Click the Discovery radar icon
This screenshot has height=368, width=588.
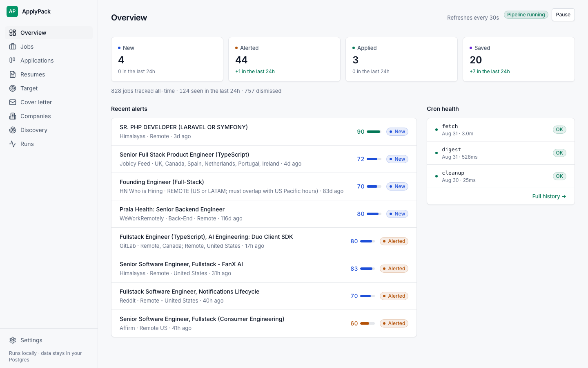pyautogui.click(x=13, y=130)
